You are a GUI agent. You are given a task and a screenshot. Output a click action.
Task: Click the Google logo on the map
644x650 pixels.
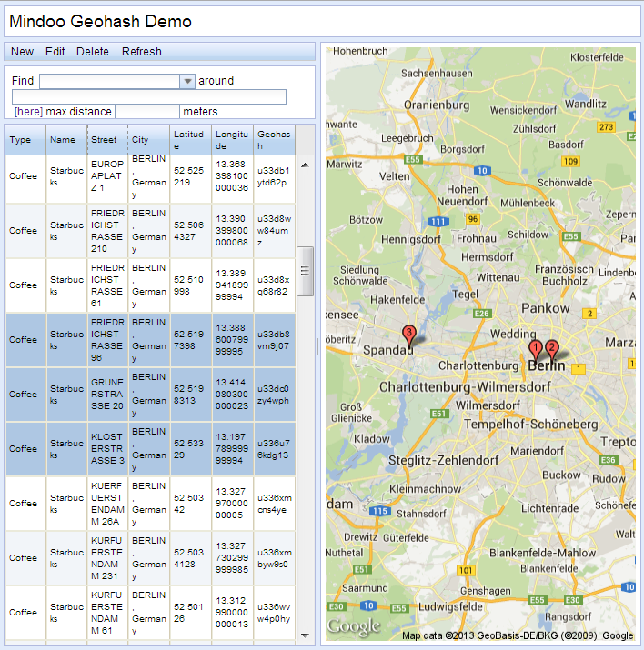[x=353, y=626]
